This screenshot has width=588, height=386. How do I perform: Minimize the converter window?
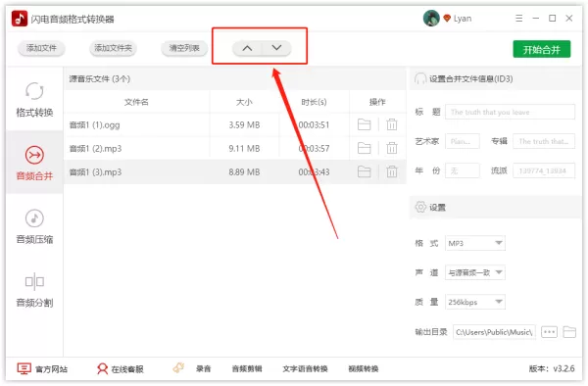535,18
